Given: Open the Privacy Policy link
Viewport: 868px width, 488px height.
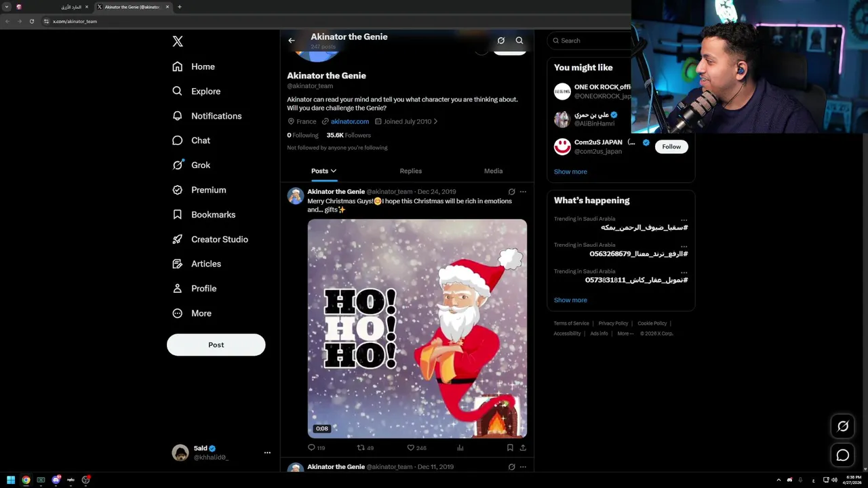Looking at the screenshot, I should click(613, 323).
